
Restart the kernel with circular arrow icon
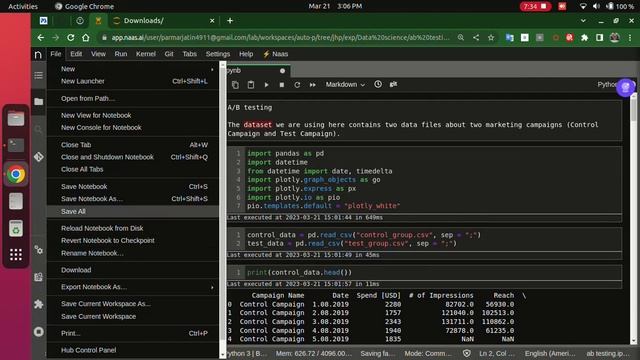tap(297, 84)
